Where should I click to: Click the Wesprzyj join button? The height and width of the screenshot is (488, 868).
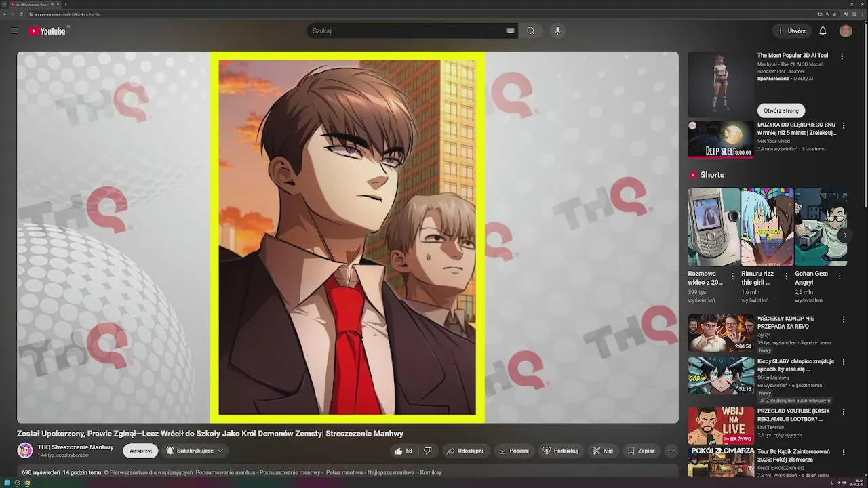click(140, 451)
